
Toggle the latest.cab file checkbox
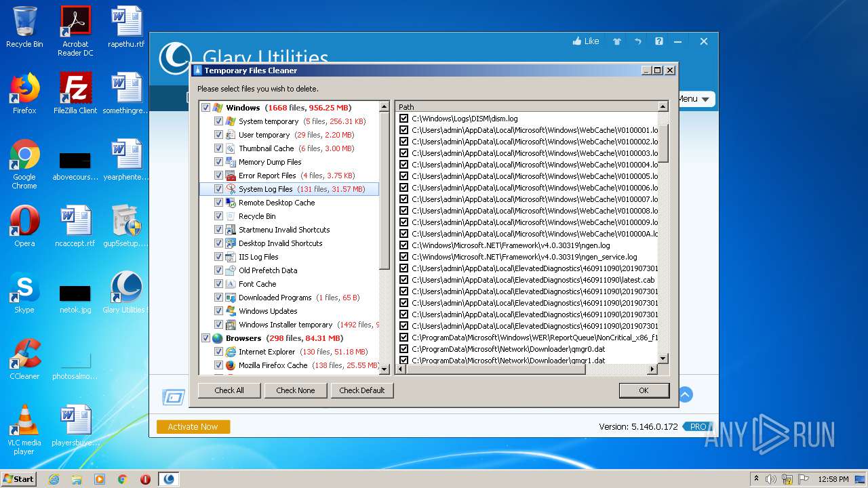tap(404, 280)
